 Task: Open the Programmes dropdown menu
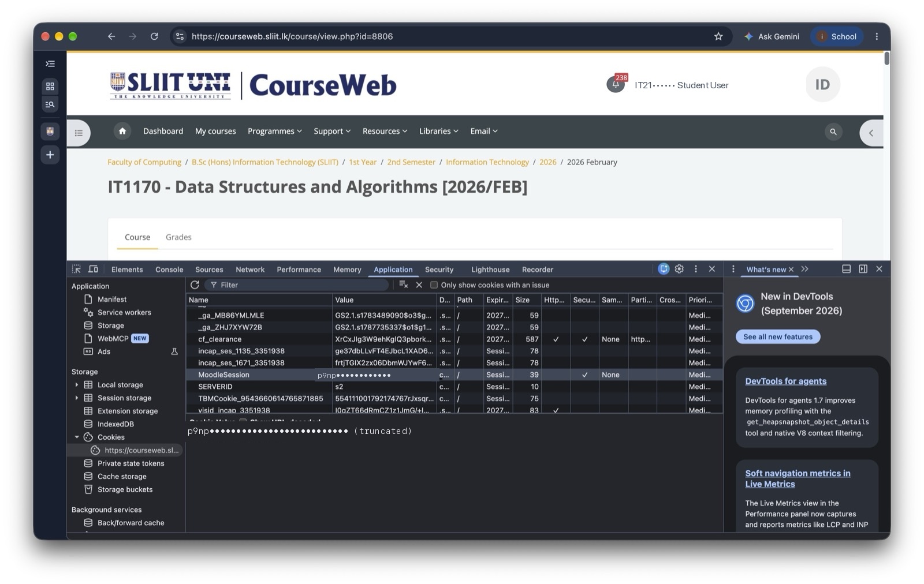click(x=275, y=132)
